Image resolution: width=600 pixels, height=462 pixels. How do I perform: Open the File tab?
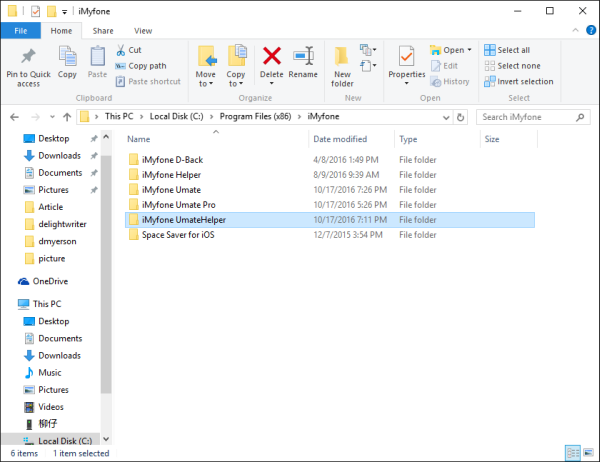pos(21,31)
